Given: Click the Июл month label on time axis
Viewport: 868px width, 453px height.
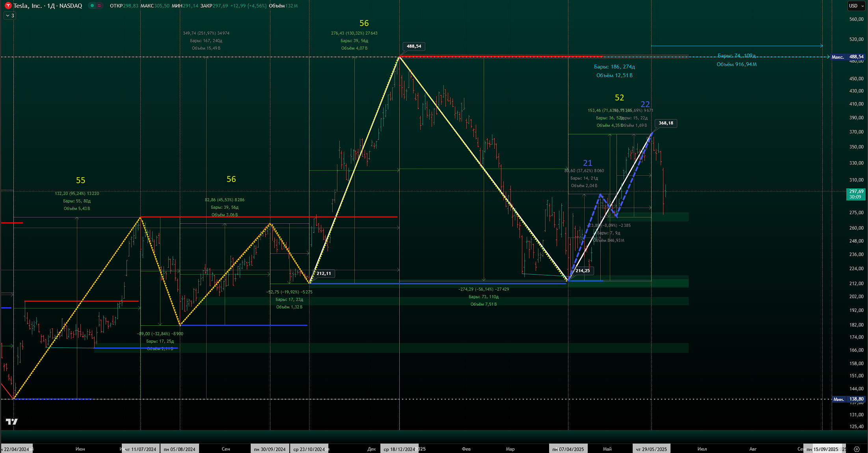Looking at the screenshot, I should (702, 449).
